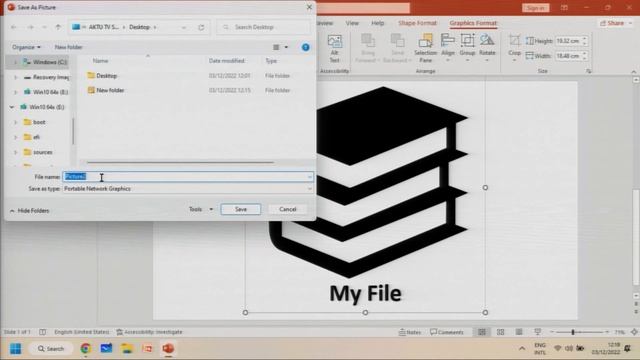Switch to the Shape Format tab
This screenshot has height=360, width=640.
[x=417, y=23]
